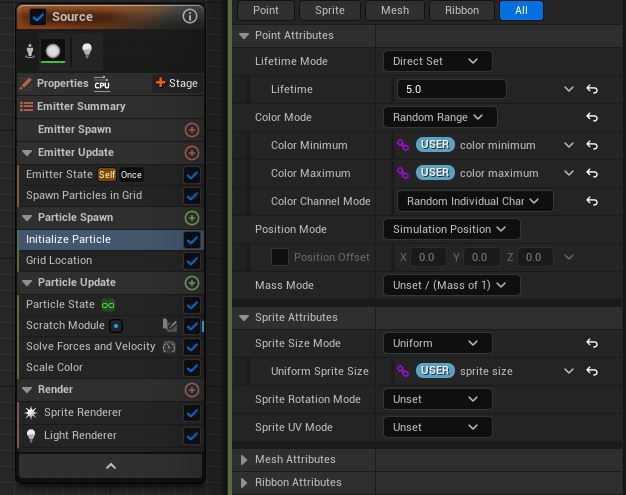Viewport: 626px width, 495px height.
Task: Open the Lifetime Mode dropdown
Action: coord(437,61)
